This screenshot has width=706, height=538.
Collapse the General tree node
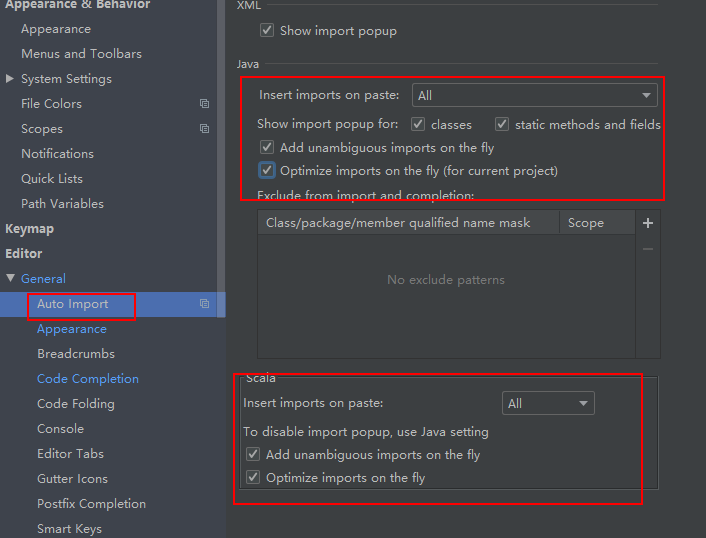click(x=10, y=279)
